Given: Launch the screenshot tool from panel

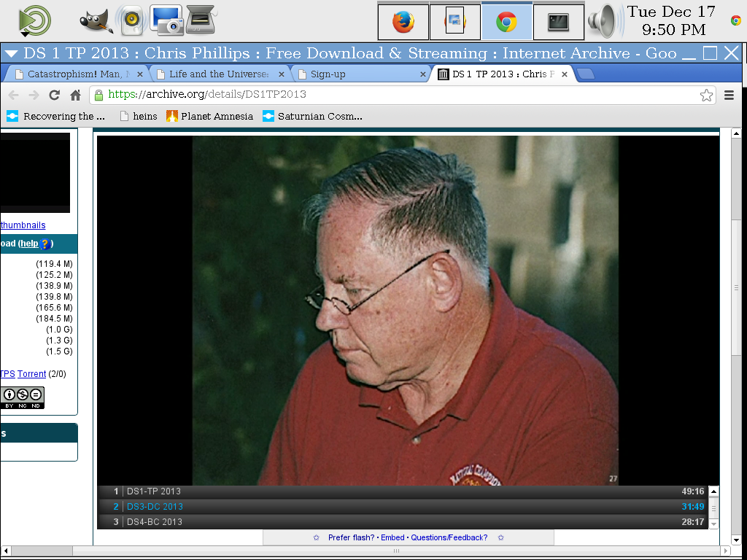Looking at the screenshot, I should [167, 20].
